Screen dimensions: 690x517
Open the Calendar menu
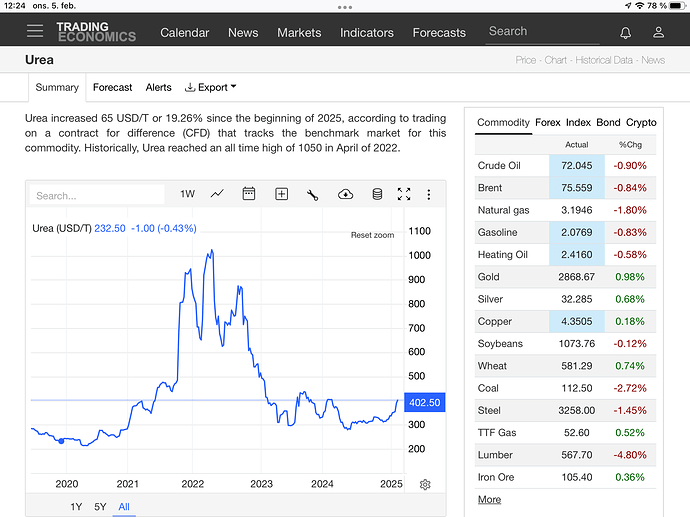[184, 33]
